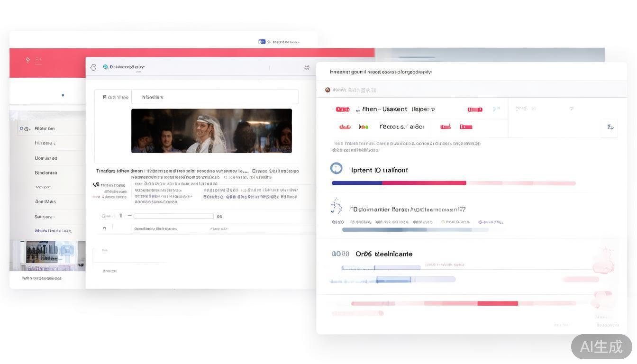Click the diamond logo icon in the red header

(x=28, y=60)
